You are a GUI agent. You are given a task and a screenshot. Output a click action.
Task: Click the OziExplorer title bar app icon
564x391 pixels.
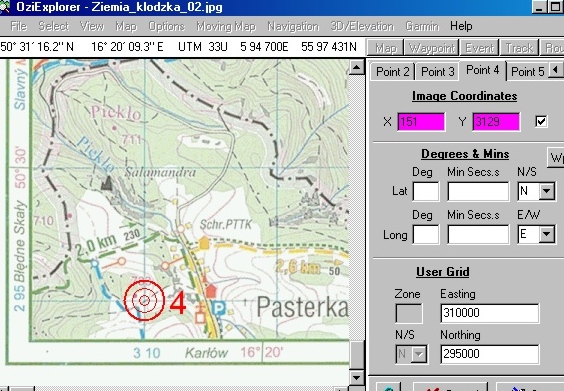(5, 7)
